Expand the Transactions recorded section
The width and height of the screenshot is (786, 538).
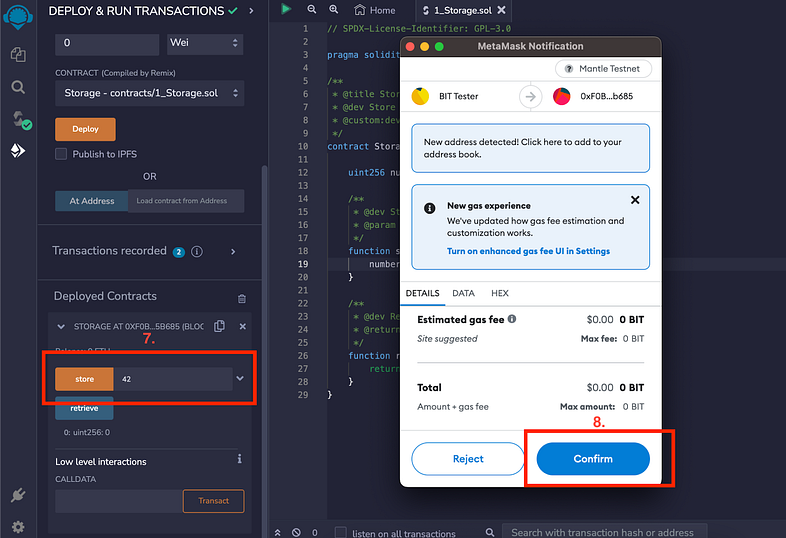[233, 252]
